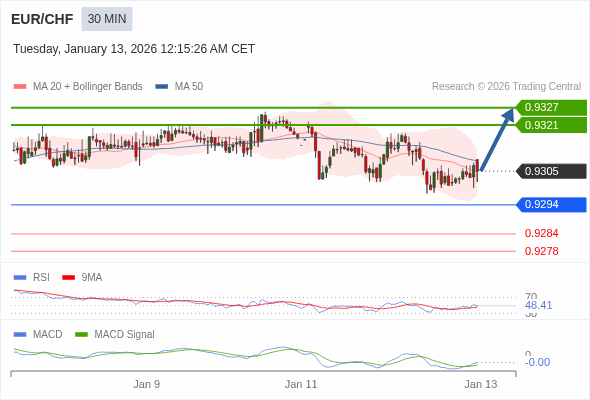The width and height of the screenshot is (590, 400).
Task: Click the blue MA 50 legend swatch
Action: click(x=162, y=87)
